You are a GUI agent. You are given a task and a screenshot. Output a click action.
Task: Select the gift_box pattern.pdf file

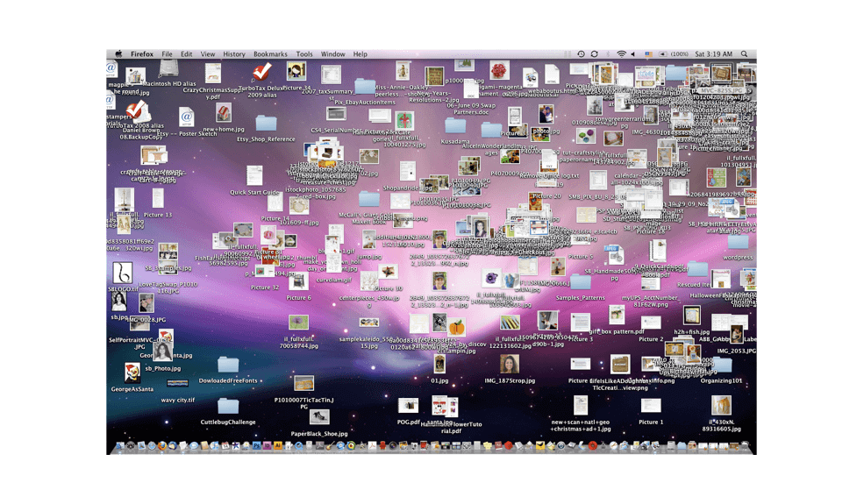tap(616, 316)
